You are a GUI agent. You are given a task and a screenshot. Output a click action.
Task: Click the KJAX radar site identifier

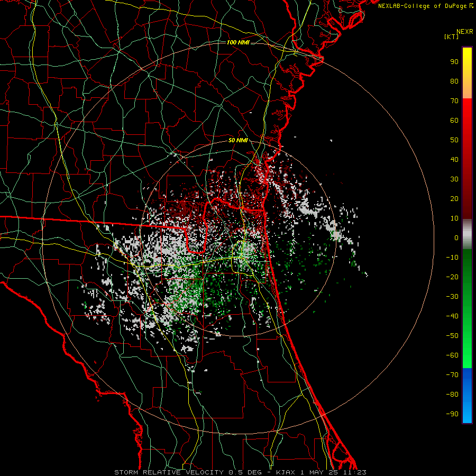point(287,472)
